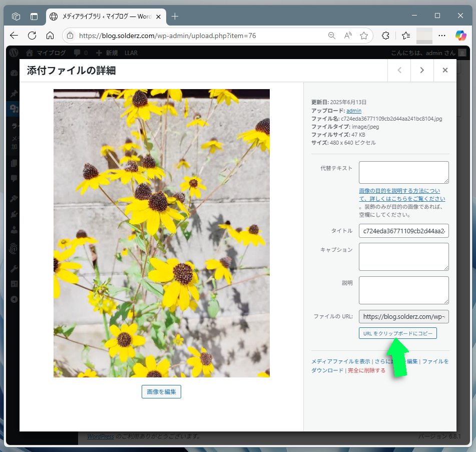Click URL をクリップボードにコピー button
Screen dimensions: 476x452
[x=397, y=333]
